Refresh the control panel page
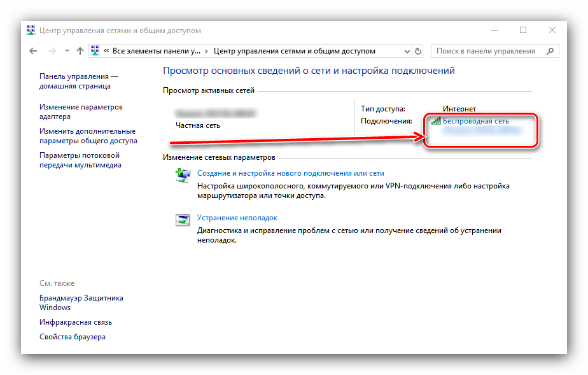This screenshot has height=375, width=588. click(x=417, y=51)
